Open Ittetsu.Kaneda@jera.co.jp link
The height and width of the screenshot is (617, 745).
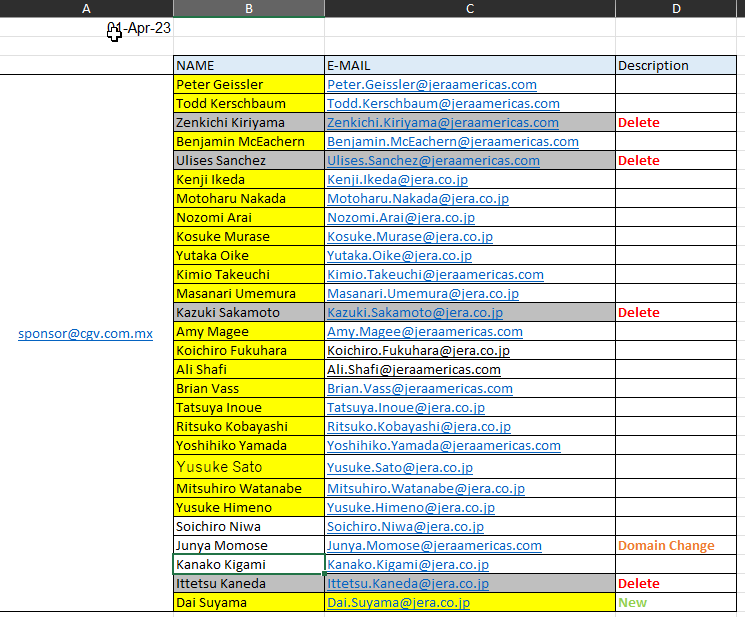(x=408, y=583)
